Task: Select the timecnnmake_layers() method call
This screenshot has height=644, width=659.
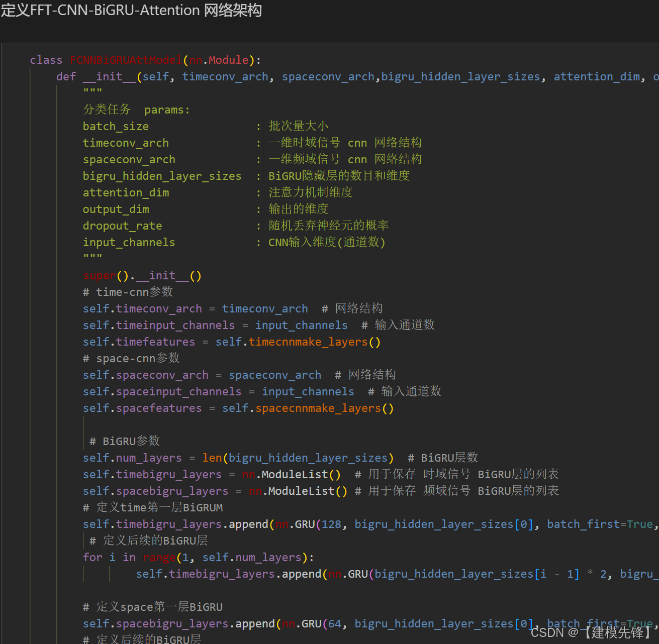Action: click(314, 342)
